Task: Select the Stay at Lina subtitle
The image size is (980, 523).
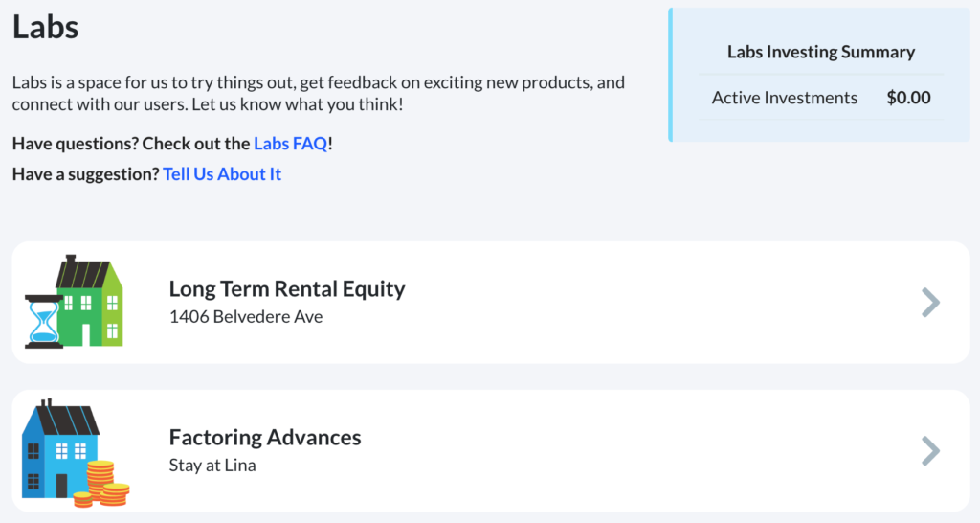Action: (x=212, y=465)
